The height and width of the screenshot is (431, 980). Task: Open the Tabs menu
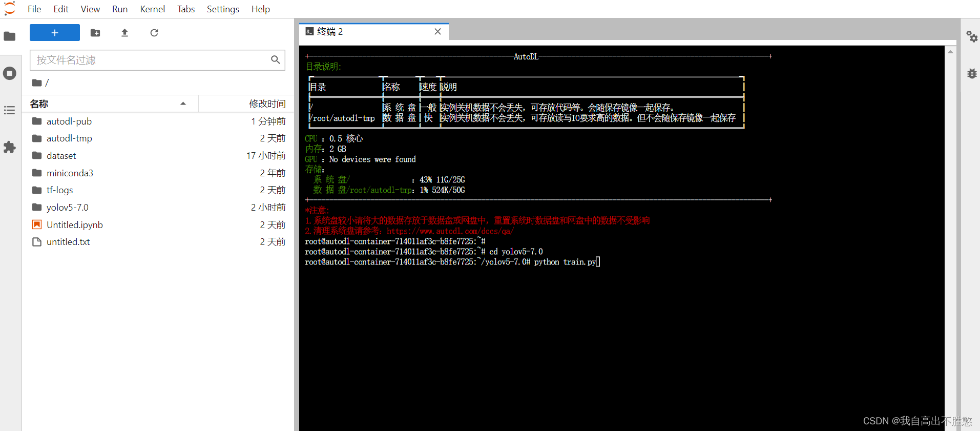(x=186, y=9)
